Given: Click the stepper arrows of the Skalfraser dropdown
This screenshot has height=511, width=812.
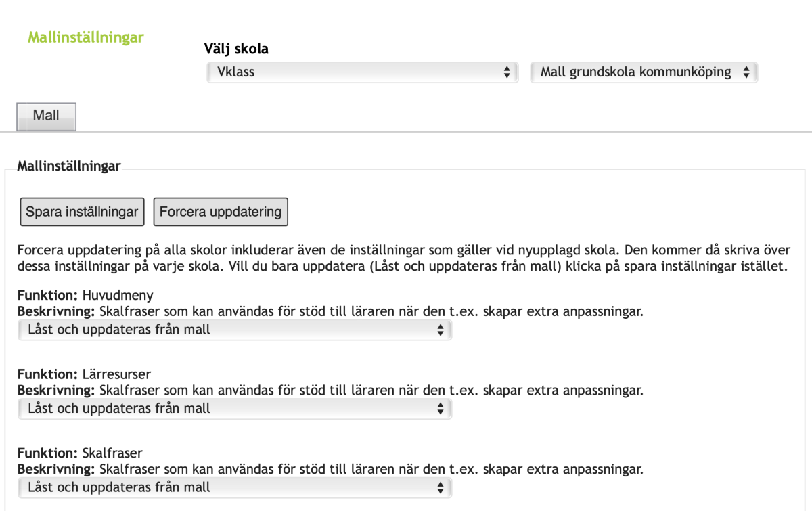Looking at the screenshot, I should click(x=441, y=487).
